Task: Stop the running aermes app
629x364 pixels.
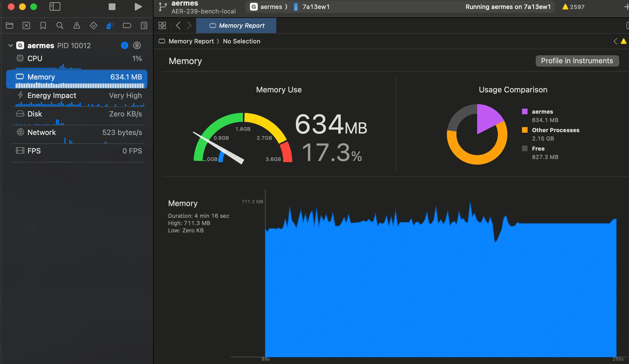Action: click(x=112, y=7)
